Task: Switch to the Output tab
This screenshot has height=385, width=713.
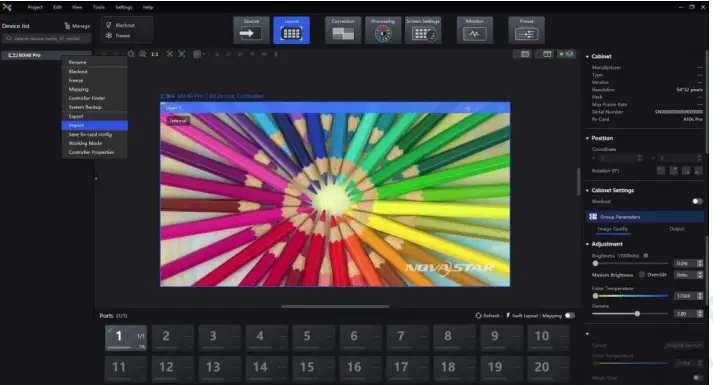Action: click(x=677, y=229)
